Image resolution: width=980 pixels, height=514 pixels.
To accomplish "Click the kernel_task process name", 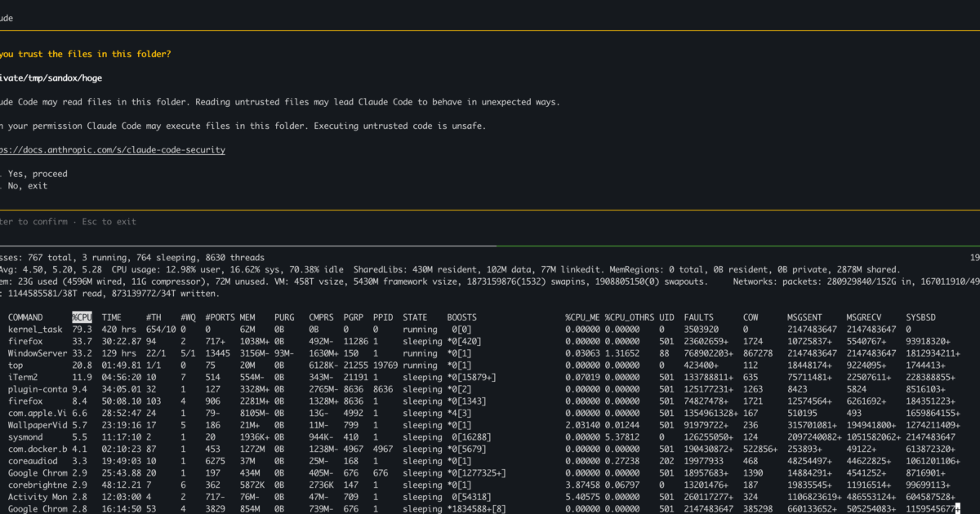I will (34, 330).
